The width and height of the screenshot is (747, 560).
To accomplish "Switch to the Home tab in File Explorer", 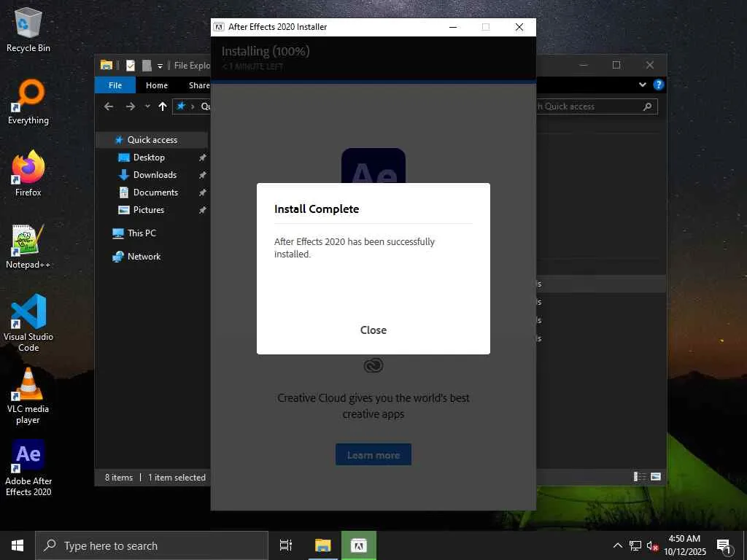I will point(157,85).
